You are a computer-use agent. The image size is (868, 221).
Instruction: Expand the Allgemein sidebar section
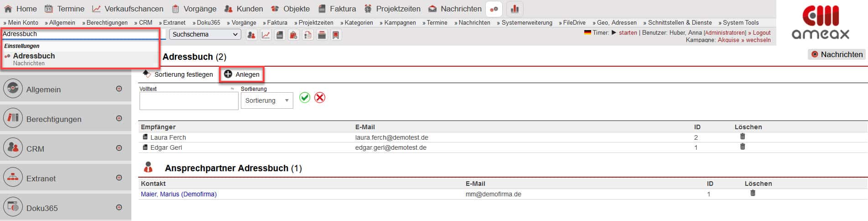(x=119, y=89)
